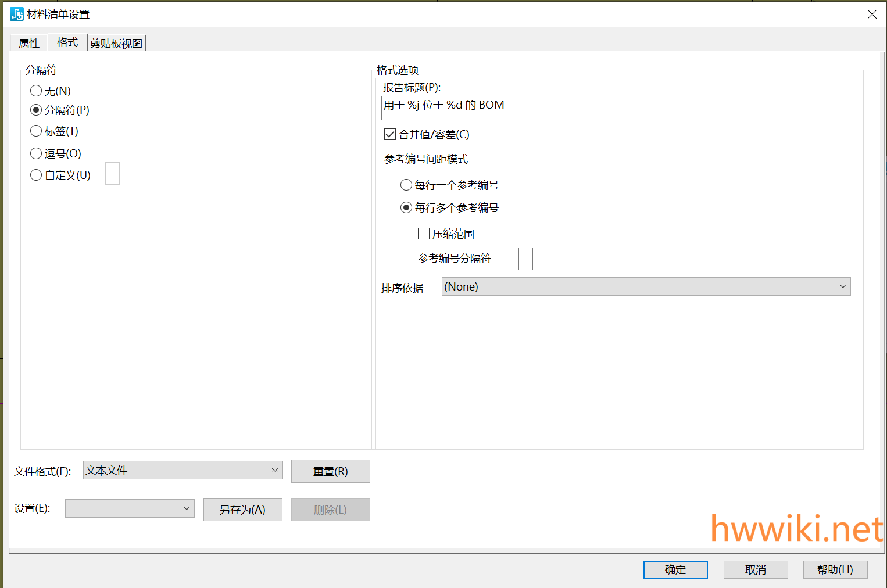Open the 文件格式 dropdown
887x588 pixels.
point(183,470)
